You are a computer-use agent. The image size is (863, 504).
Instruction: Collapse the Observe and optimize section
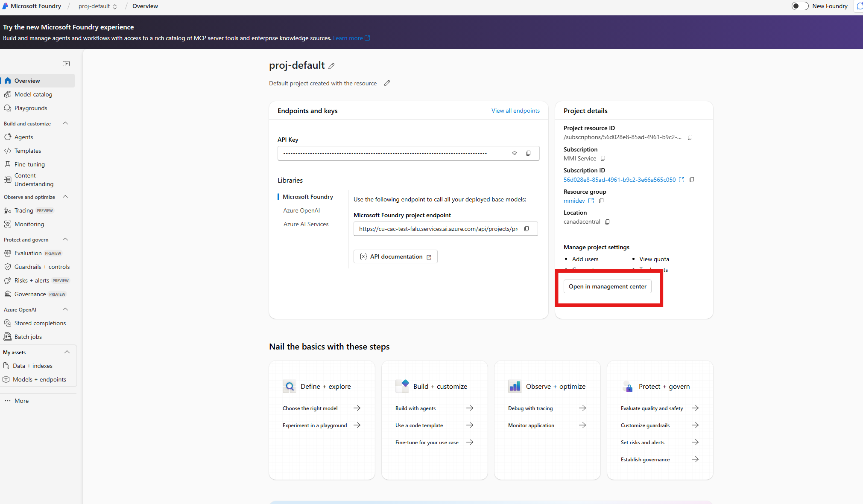coord(65,197)
